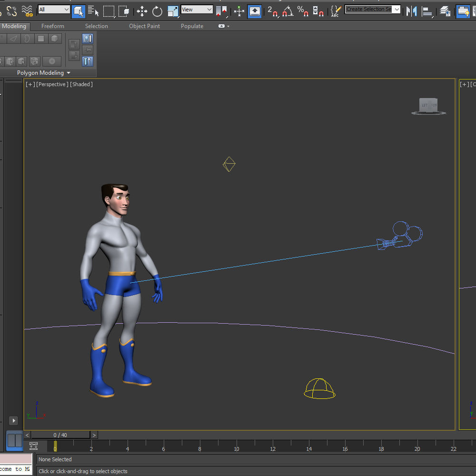Switch to the Populate ribbon tab

(192, 26)
